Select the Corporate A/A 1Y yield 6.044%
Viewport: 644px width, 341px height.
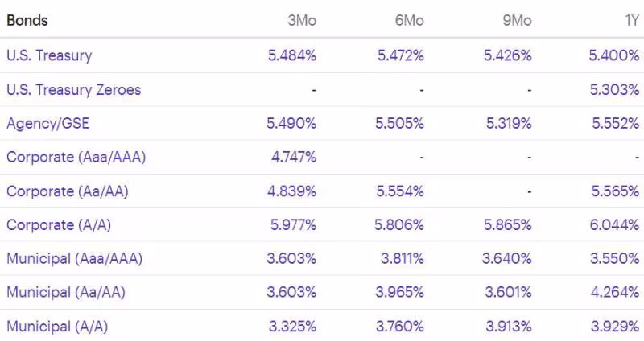[x=614, y=225]
